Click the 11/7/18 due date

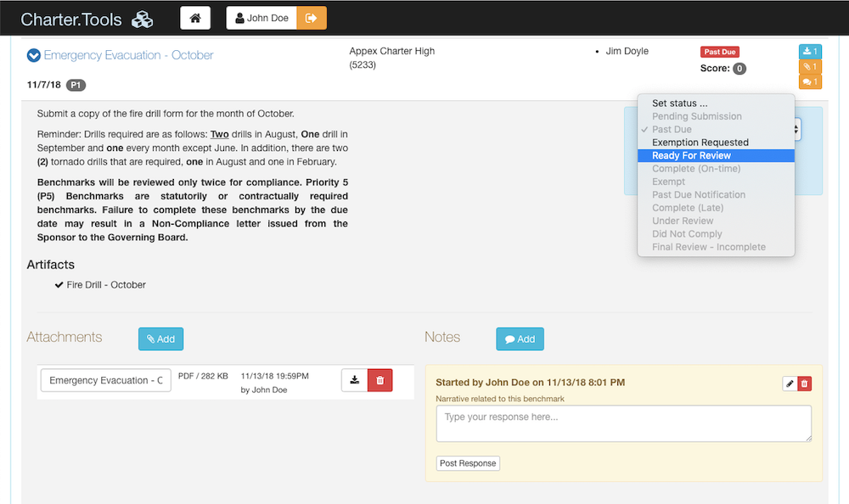tap(44, 85)
